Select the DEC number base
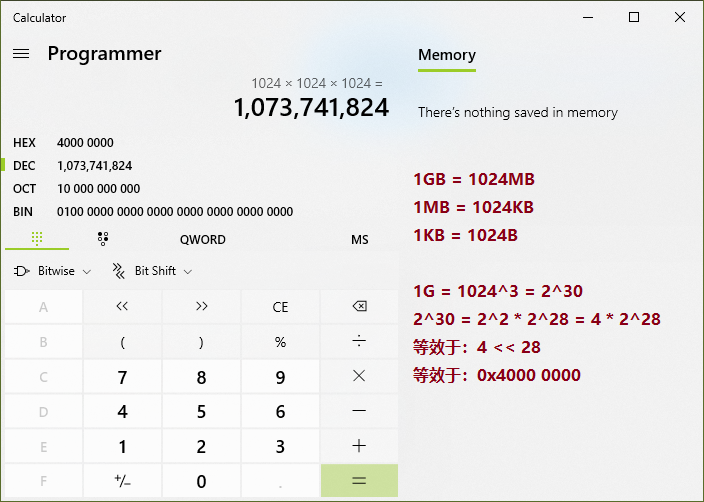Image resolution: width=704 pixels, height=502 pixels. point(199,166)
